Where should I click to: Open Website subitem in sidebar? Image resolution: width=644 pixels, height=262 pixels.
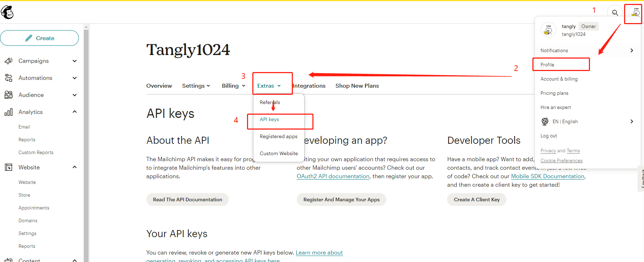27,182
